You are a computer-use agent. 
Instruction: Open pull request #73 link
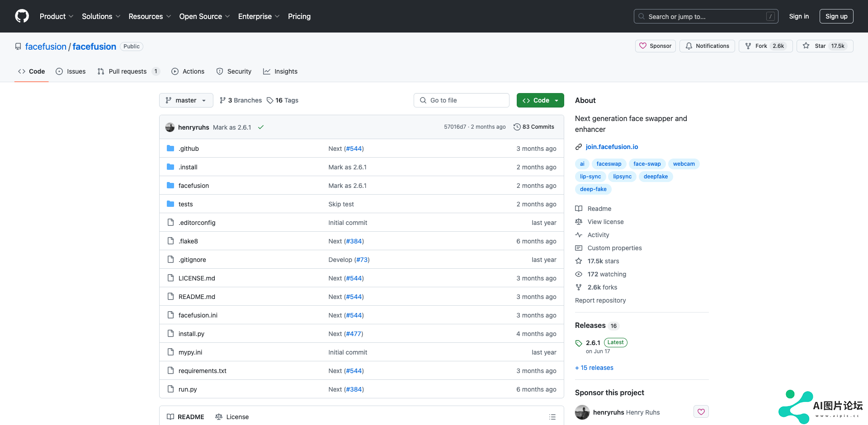(x=362, y=260)
